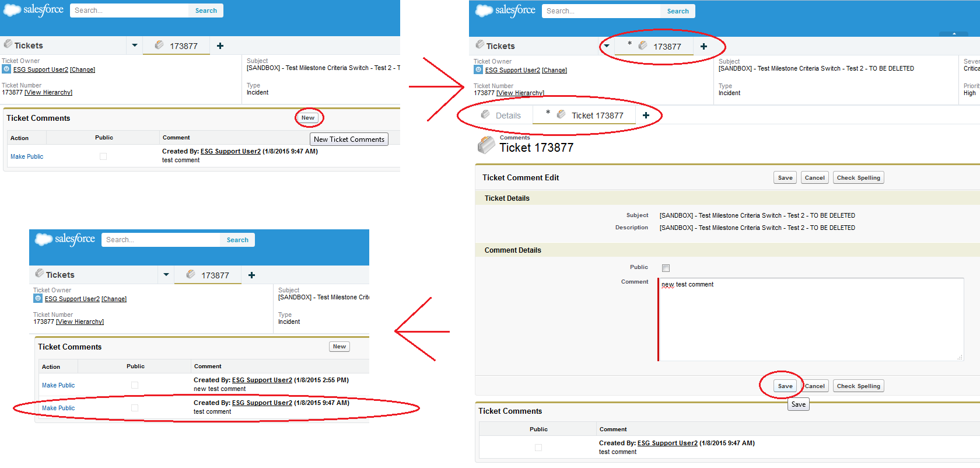Screen dimensions: 980x468
Task: Click into Comment text area with 'new test comment'
Action: pos(811,319)
